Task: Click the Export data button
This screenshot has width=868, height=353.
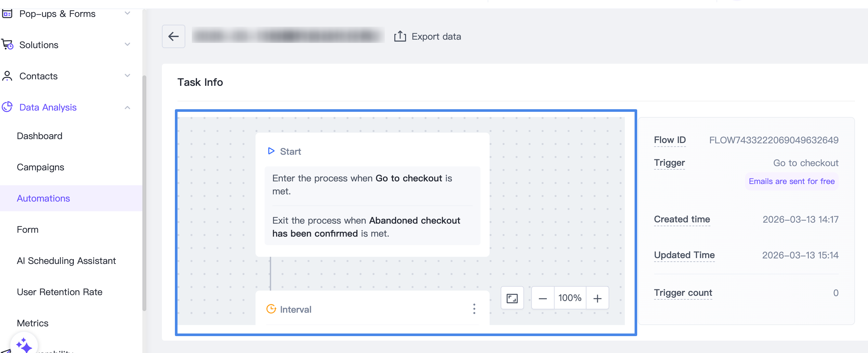Action: (x=436, y=36)
